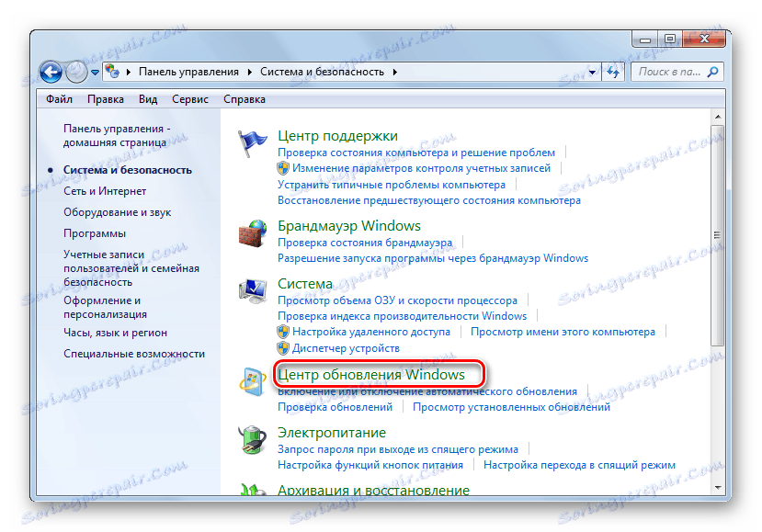Click the Брандмауэр Windows brick wall icon
Image resolution: width=762 pixels, height=532 pixels.
[252, 233]
